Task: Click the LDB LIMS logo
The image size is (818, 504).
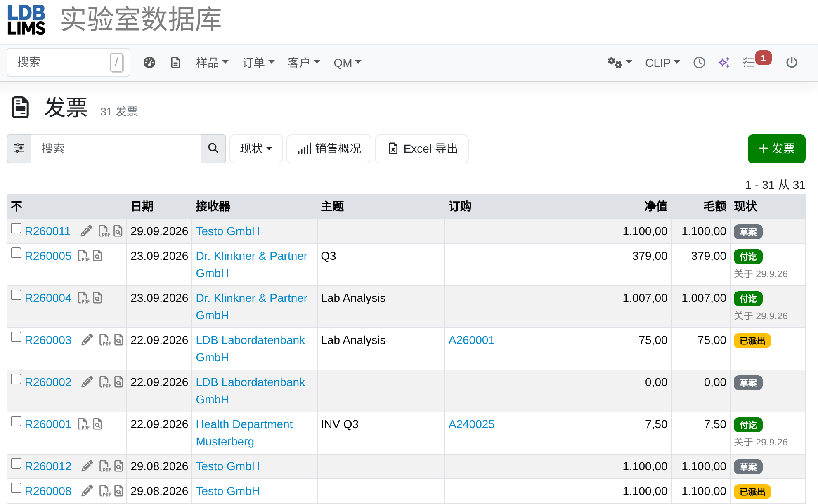Action: 26,20
